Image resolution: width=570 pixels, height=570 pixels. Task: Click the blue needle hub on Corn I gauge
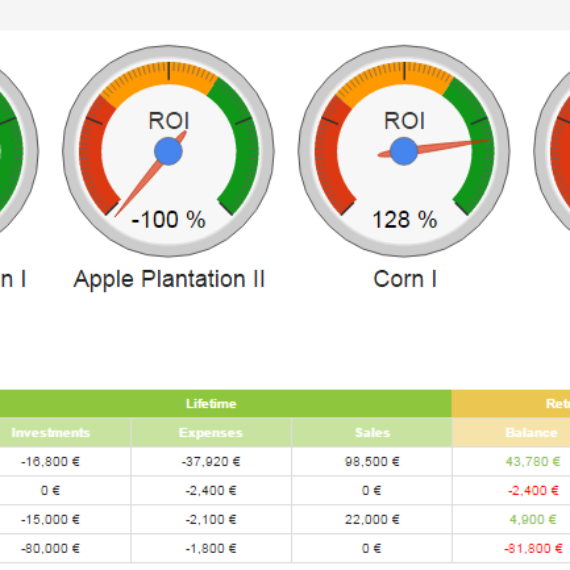coord(404,151)
